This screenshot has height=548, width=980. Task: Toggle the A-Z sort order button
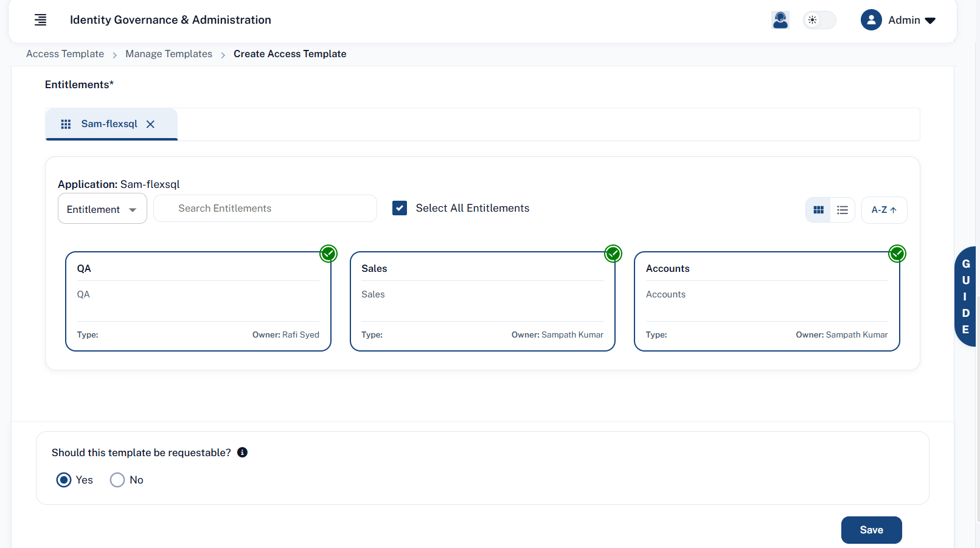point(884,210)
